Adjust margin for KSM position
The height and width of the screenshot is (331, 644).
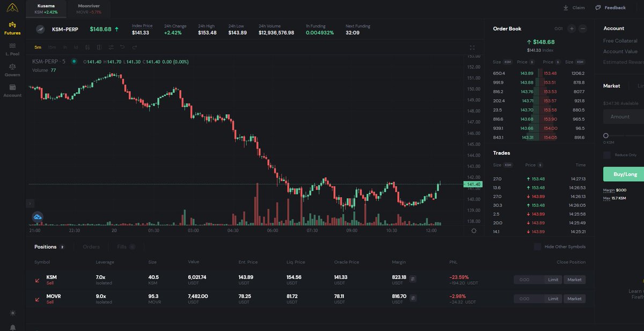point(413,279)
